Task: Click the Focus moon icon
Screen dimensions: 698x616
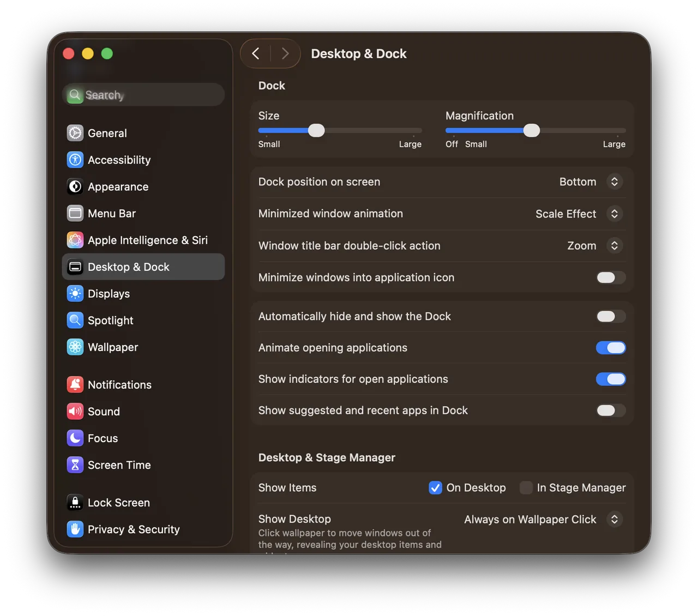Action: (75, 438)
